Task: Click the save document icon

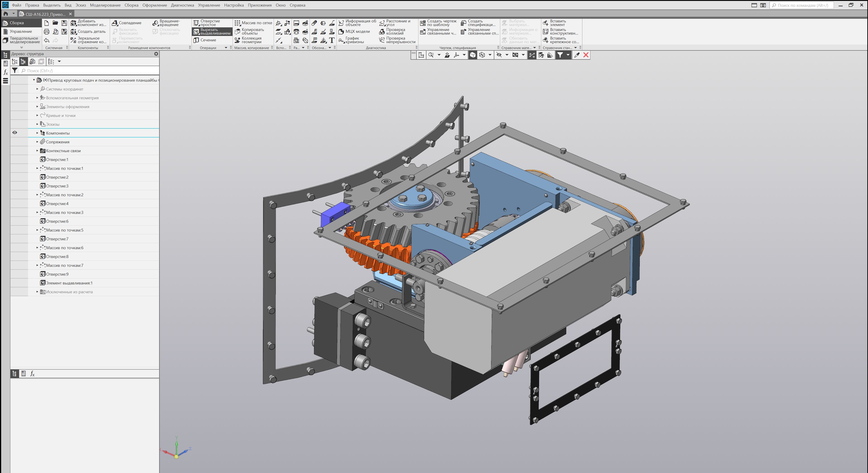Action: (x=64, y=23)
